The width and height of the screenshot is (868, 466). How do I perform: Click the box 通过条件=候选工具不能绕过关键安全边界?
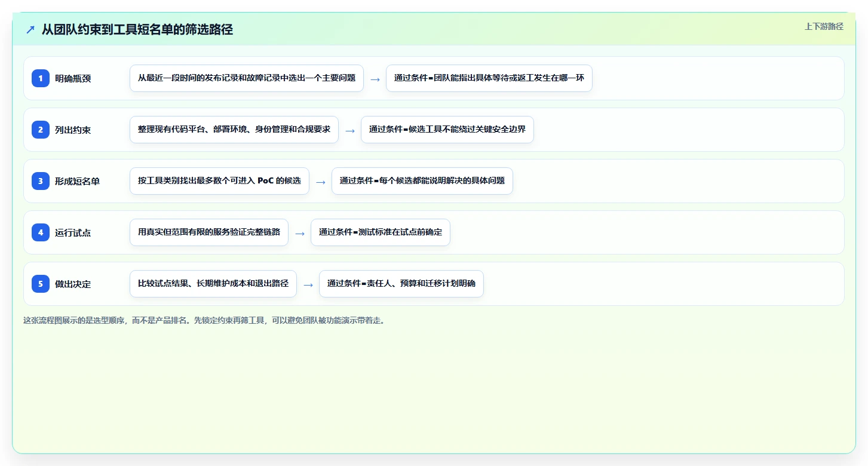(x=447, y=130)
